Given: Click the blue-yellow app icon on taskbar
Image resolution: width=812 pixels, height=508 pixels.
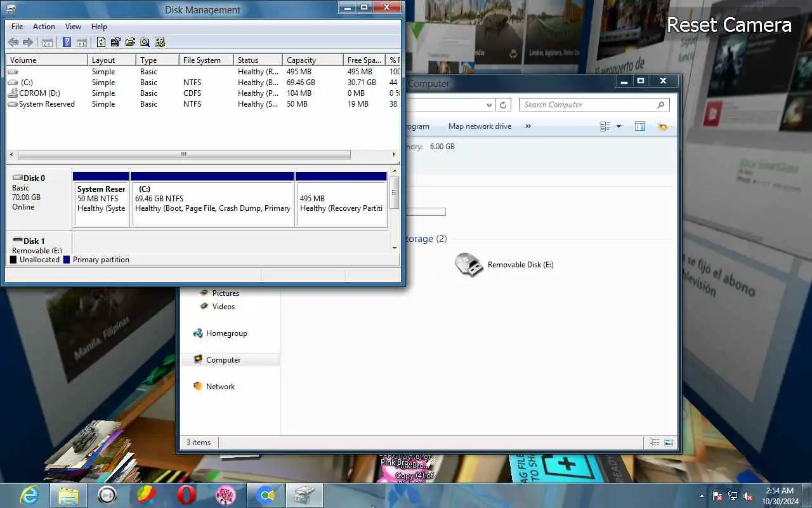Looking at the screenshot, I should click(x=265, y=495).
